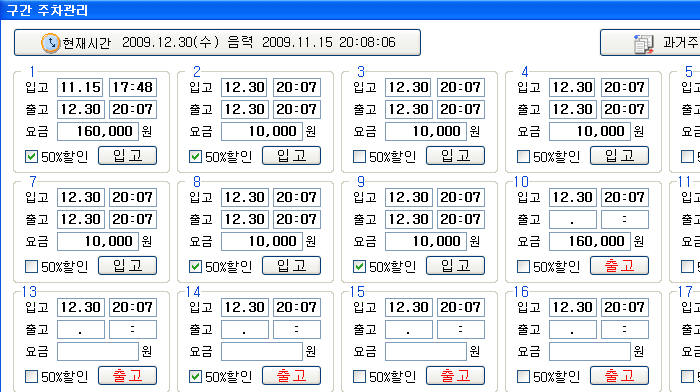Click slot 1 fee field showing 160,000
The image size is (700, 392).
[x=98, y=131]
